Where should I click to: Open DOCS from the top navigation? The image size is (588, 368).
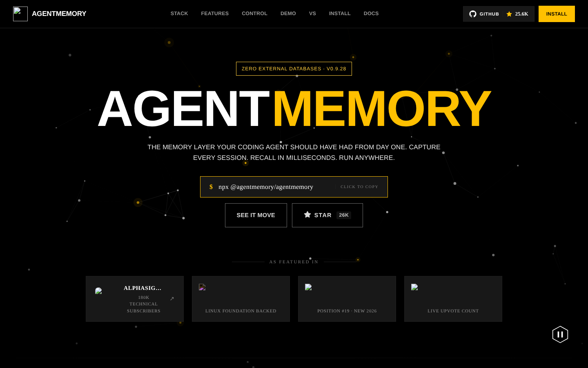[x=371, y=13]
